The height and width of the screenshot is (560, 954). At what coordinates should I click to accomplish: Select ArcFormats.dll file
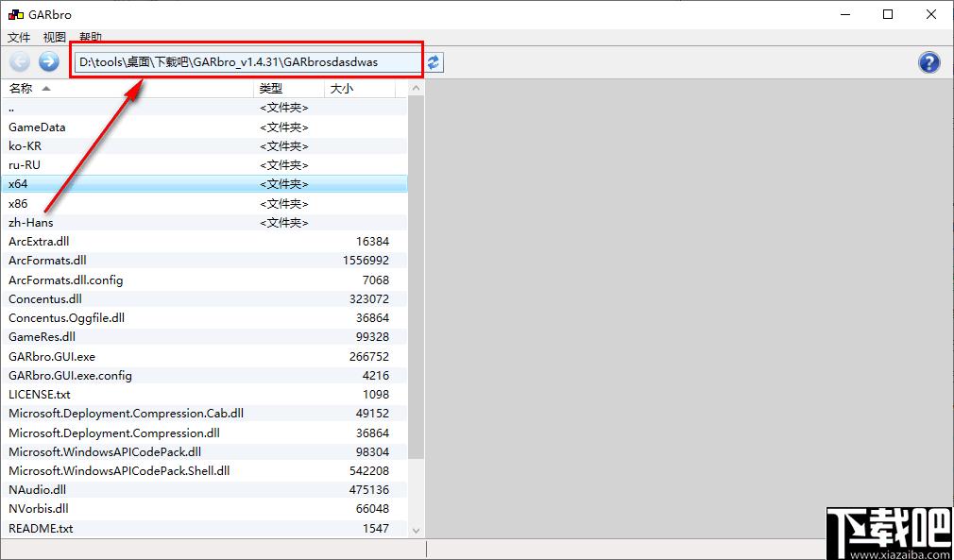point(203,261)
